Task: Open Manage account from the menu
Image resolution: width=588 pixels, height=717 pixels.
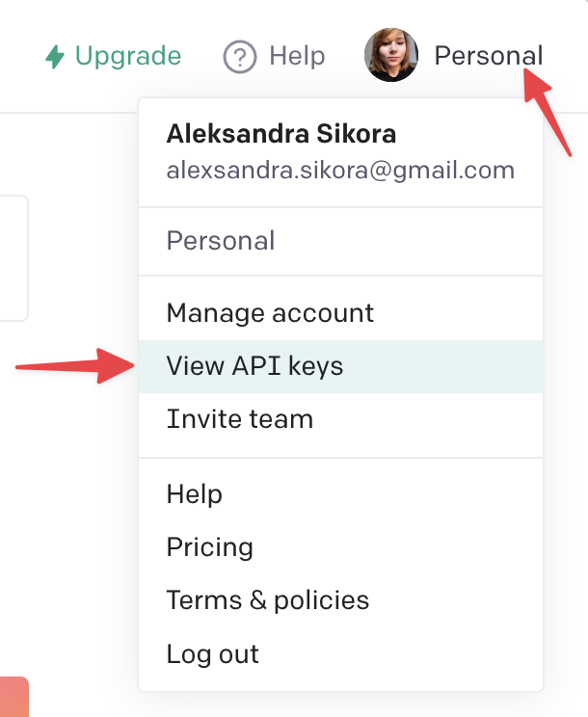Action: tap(270, 313)
